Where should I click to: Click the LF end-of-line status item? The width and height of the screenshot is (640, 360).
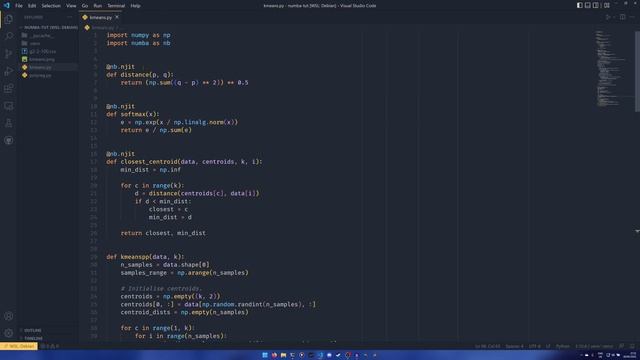pyautogui.click(x=548, y=346)
